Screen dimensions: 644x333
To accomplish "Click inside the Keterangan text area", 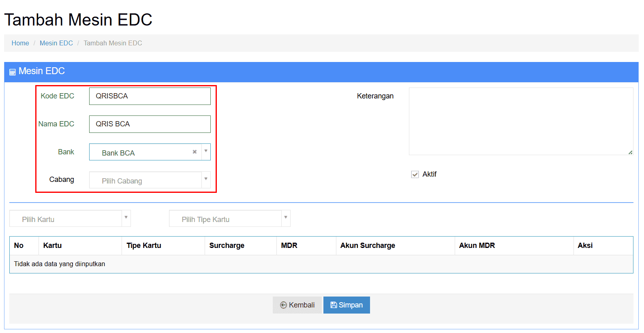I will 521,121.
